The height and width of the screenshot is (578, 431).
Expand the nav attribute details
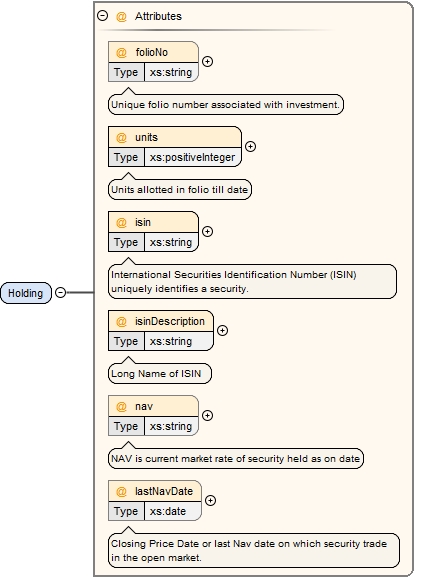tap(208, 415)
